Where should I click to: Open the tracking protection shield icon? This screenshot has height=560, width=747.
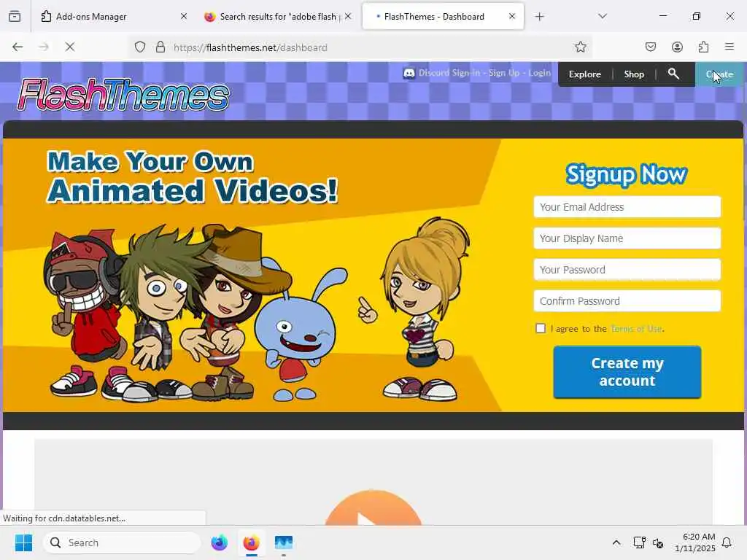(139, 47)
